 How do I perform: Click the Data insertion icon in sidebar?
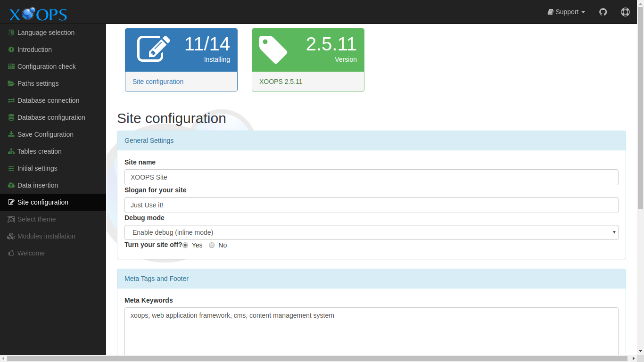pos(10,185)
